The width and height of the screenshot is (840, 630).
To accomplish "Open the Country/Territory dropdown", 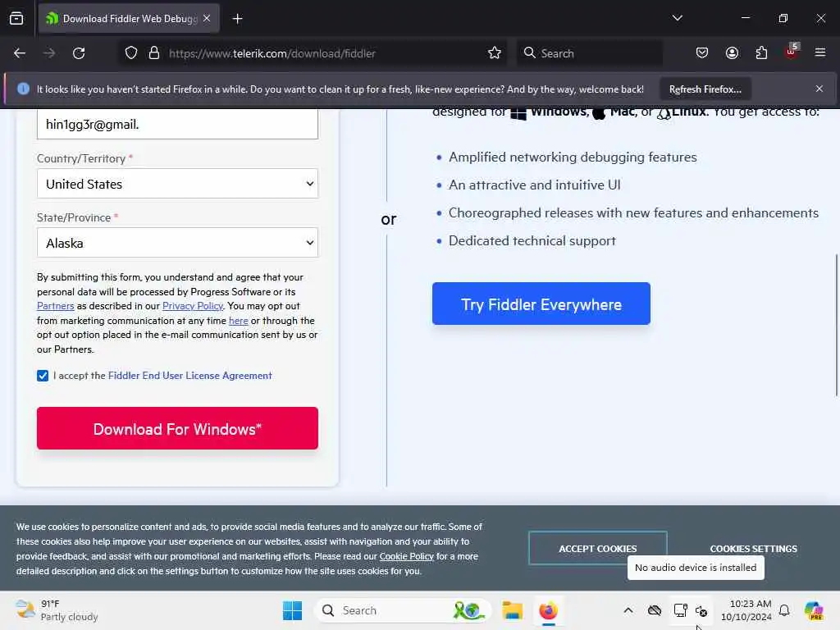I will pos(177,184).
